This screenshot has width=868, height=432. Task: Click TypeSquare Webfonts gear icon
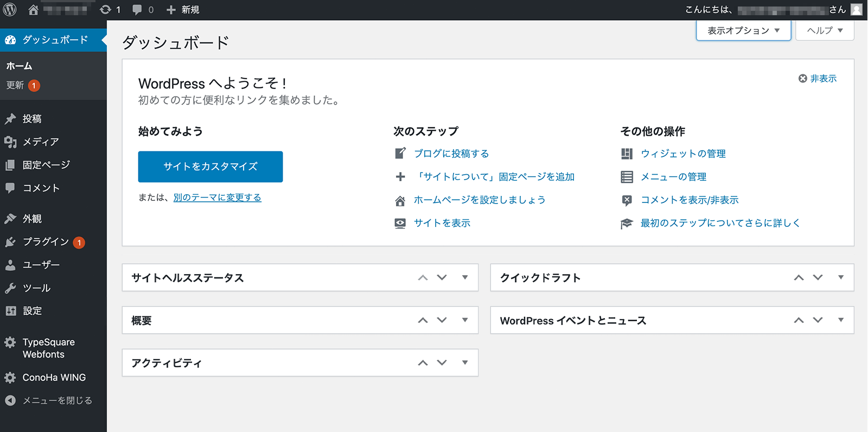click(10, 342)
